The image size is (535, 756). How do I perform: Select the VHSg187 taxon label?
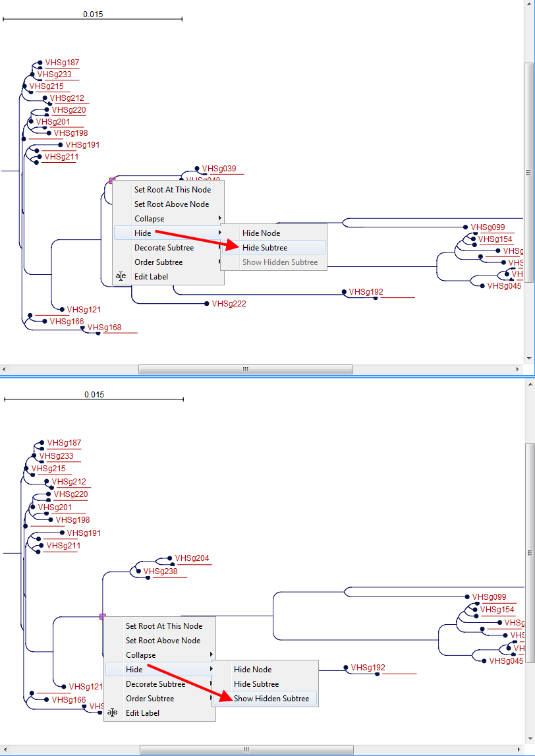tap(63, 63)
